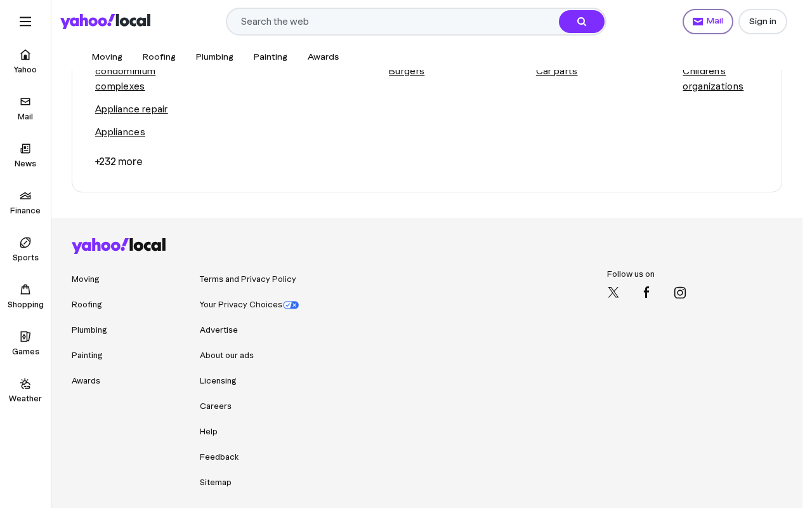The width and height of the screenshot is (812, 508).
Task: Expand the +232 more categories
Action: [x=119, y=161]
